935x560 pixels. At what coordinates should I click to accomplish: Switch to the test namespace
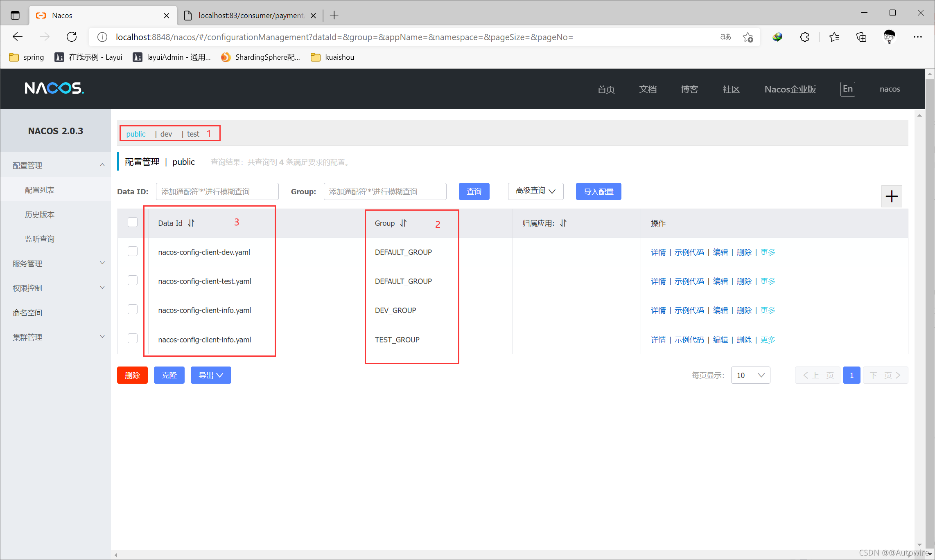pos(193,134)
